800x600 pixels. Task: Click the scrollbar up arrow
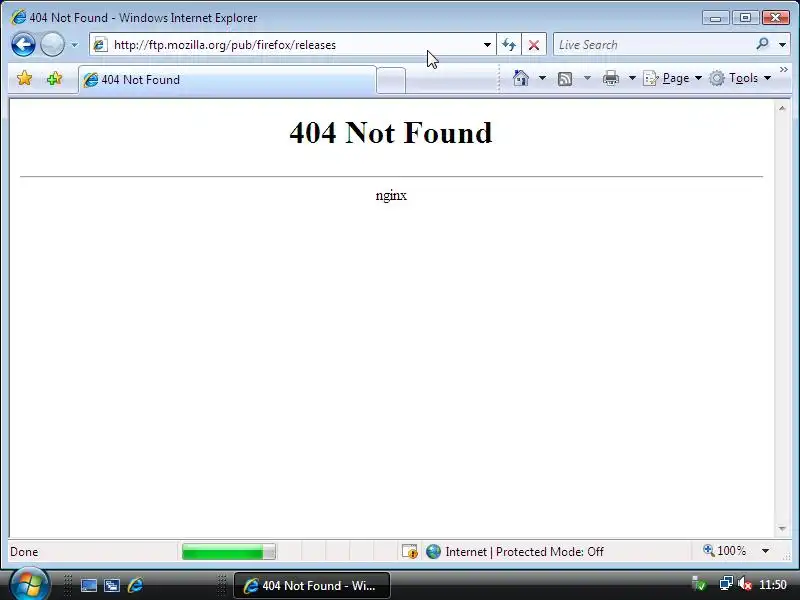click(x=782, y=108)
